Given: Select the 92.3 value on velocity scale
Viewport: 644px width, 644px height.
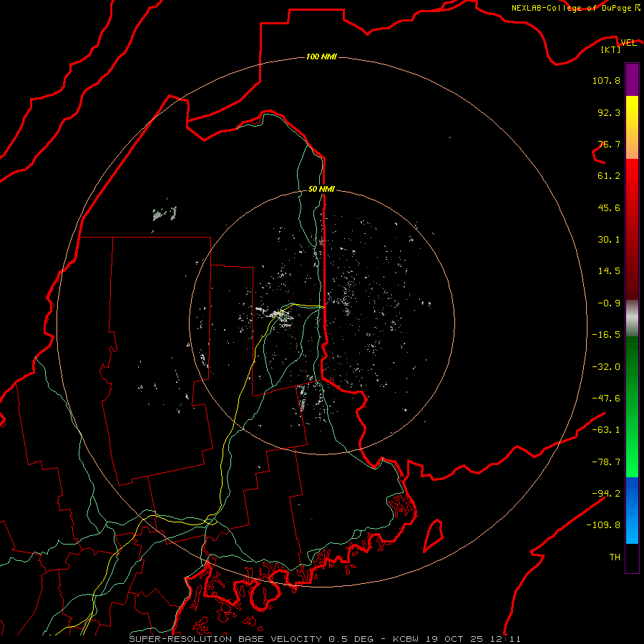Looking at the screenshot, I should pos(609,112).
